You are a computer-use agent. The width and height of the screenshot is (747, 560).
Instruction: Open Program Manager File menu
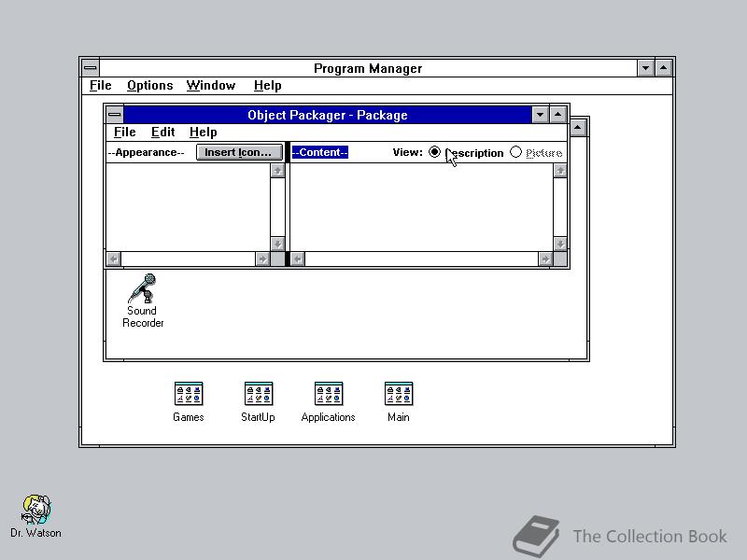tap(101, 86)
